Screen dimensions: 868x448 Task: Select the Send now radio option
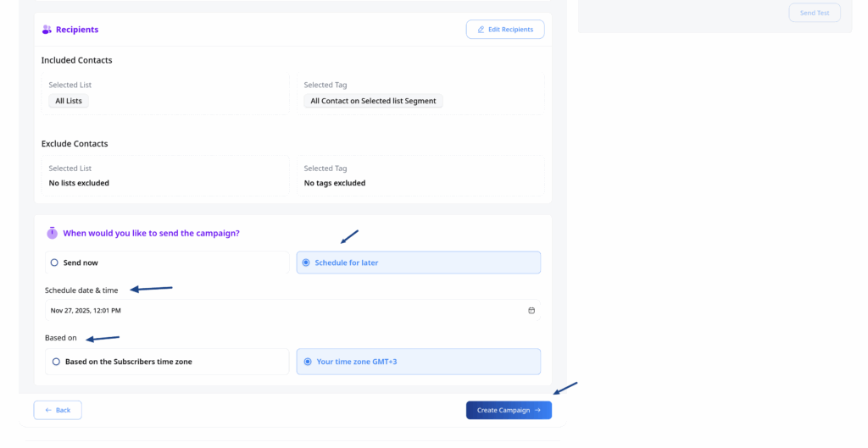coord(55,263)
